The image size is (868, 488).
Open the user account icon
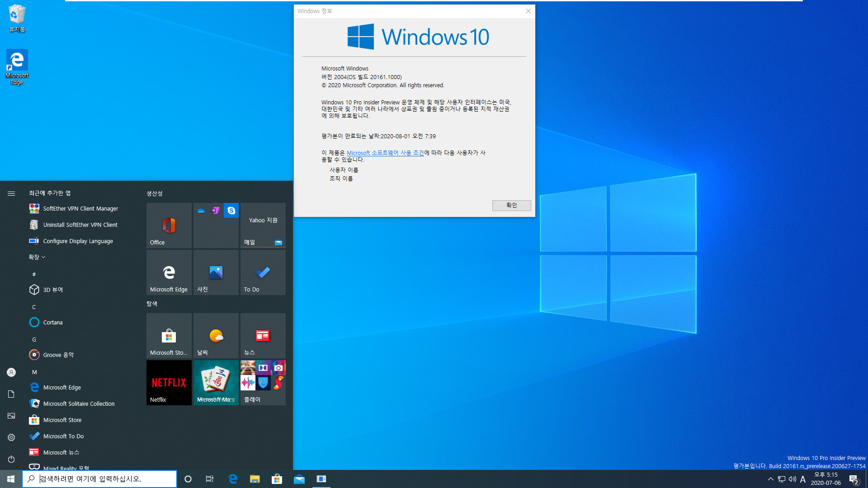[11, 372]
